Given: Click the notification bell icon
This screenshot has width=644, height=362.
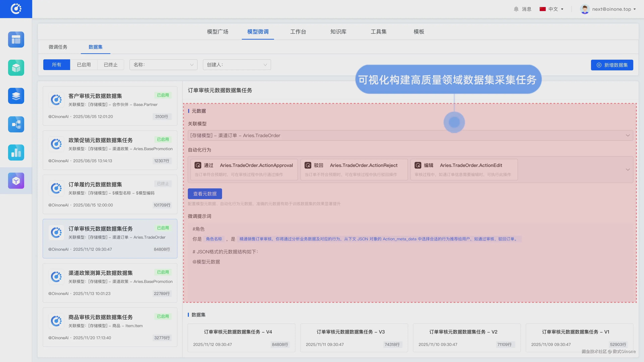Looking at the screenshot, I should point(516,9).
